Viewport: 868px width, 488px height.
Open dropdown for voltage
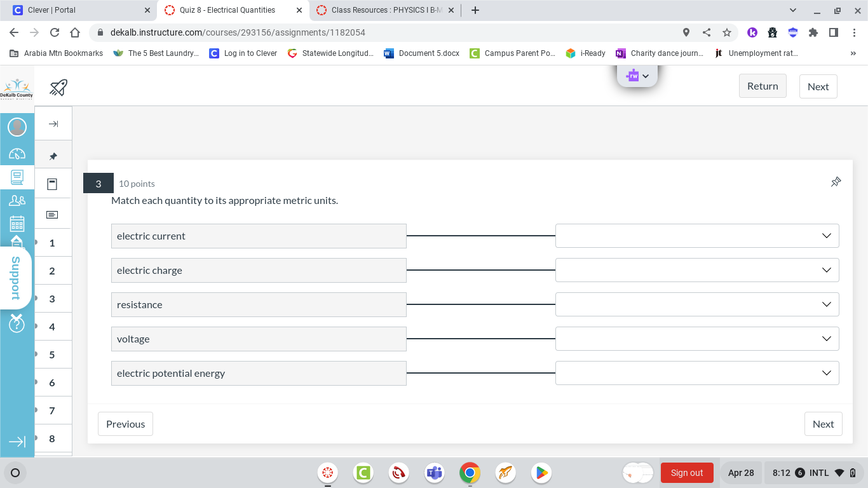pos(697,339)
